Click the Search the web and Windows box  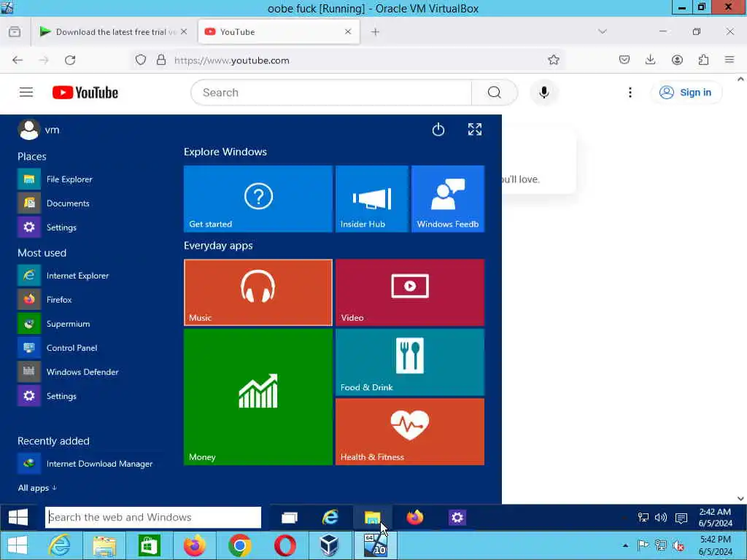point(153,517)
